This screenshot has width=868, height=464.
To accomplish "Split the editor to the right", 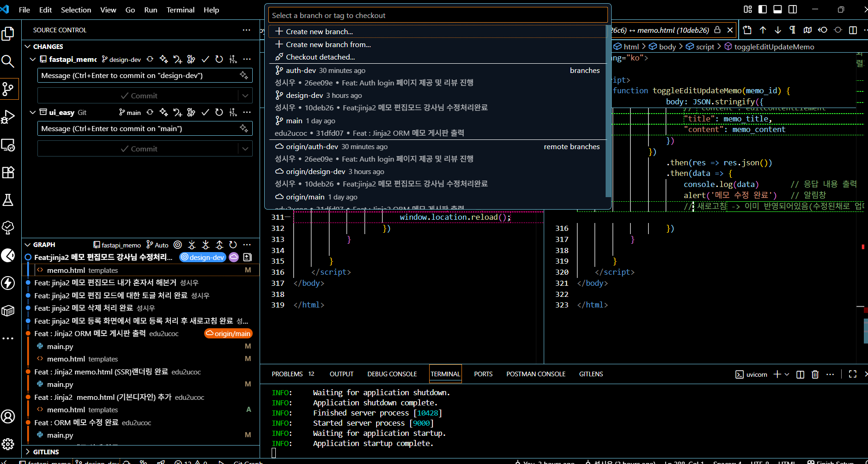I will coord(853,30).
